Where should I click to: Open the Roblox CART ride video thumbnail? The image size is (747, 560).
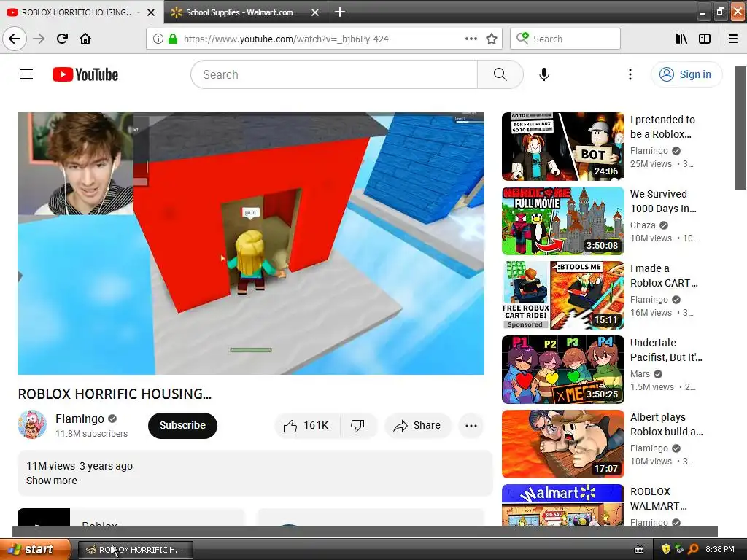(x=562, y=295)
